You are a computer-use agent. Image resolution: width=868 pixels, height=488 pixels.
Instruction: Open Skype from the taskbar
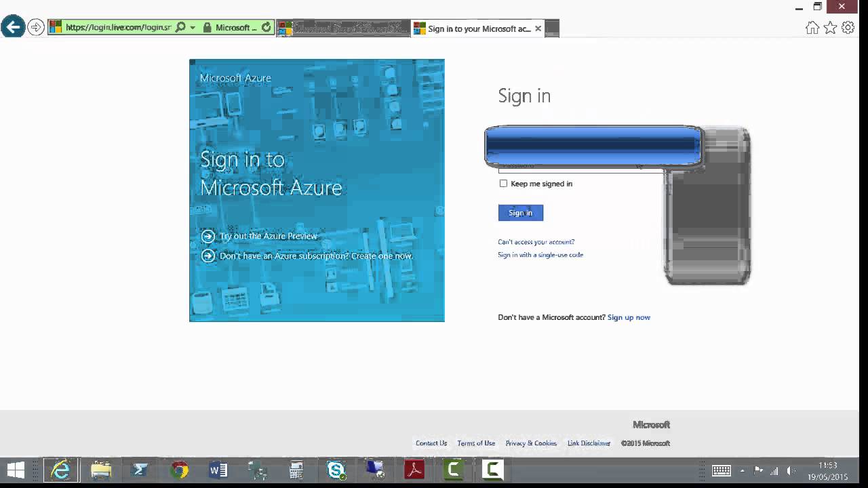click(x=336, y=470)
